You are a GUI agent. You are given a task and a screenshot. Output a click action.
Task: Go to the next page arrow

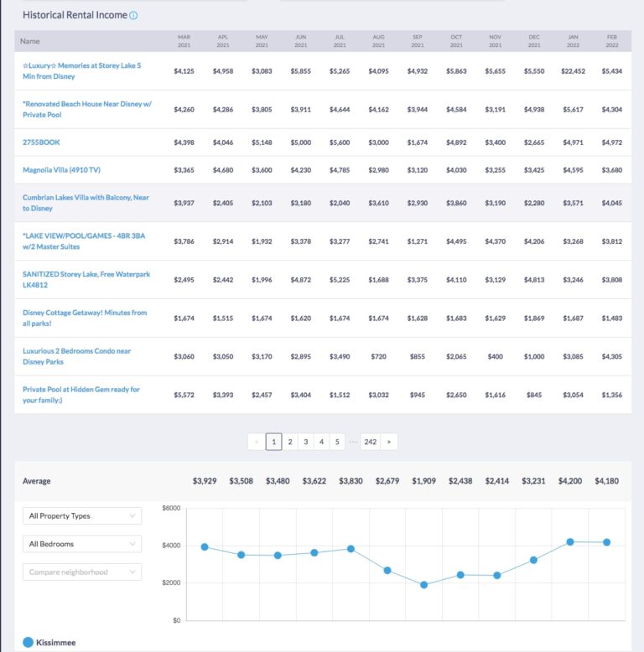pyautogui.click(x=389, y=441)
